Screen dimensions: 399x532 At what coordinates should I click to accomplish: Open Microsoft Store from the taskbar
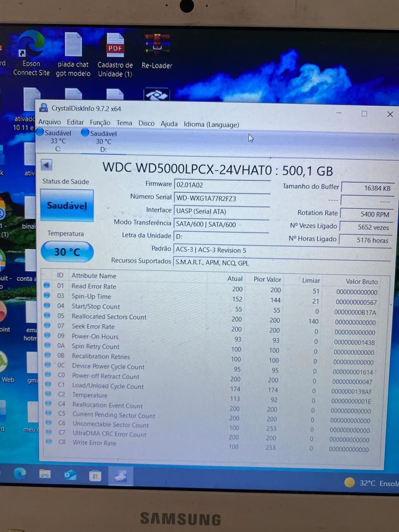pyautogui.click(x=95, y=475)
